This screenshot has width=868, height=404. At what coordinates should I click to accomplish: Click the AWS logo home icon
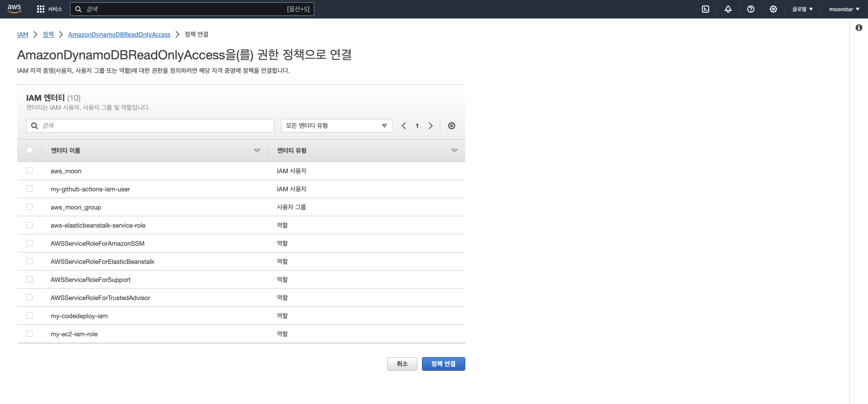[x=14, y=9]
